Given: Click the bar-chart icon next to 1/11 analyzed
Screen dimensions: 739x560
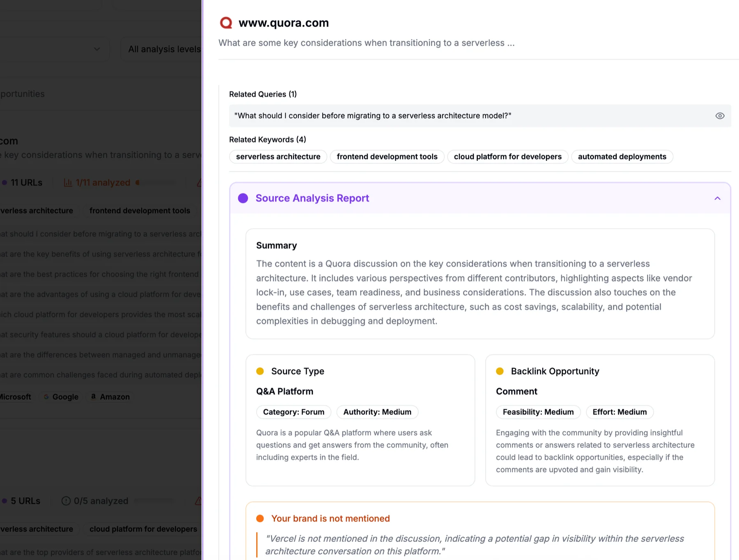Looking at the screenshot, I should click(68, 182).
